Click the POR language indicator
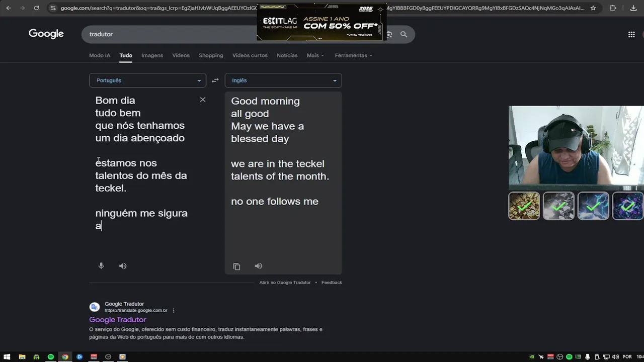 pyautogui.click(x=627, y=357)
